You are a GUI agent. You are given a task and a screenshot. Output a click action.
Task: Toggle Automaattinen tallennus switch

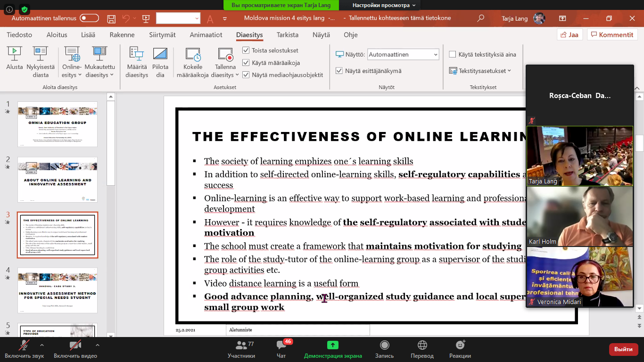tap(89, 18)
